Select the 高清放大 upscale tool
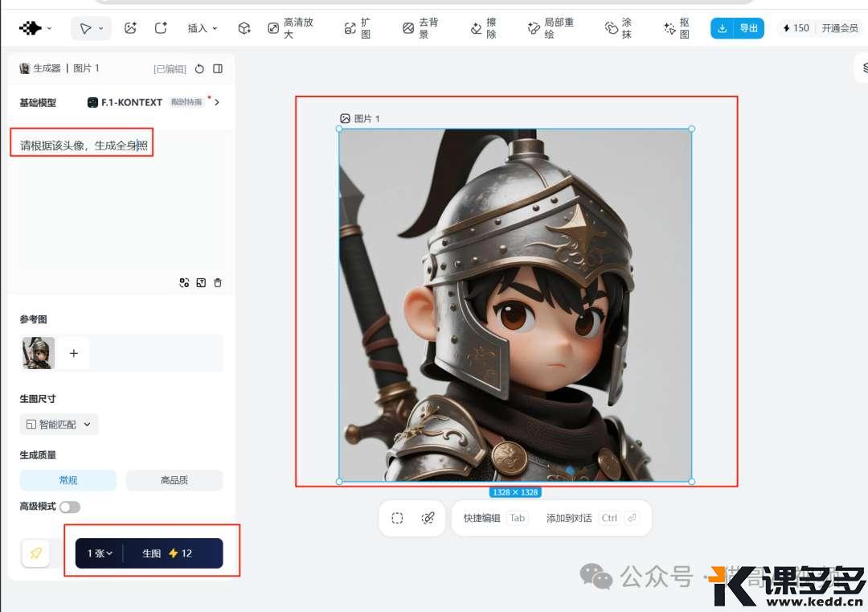The height and width of the screenshot is (612, 868). (x=291, y=28)
